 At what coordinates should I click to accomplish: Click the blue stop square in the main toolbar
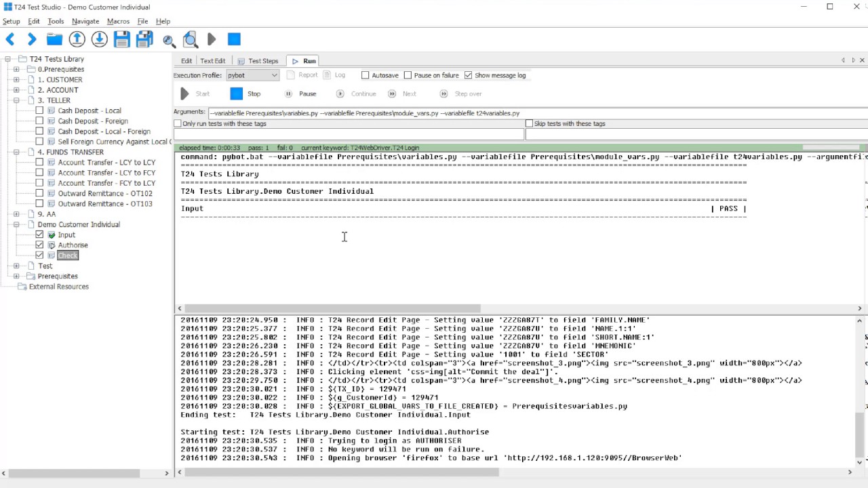(234, 39)
